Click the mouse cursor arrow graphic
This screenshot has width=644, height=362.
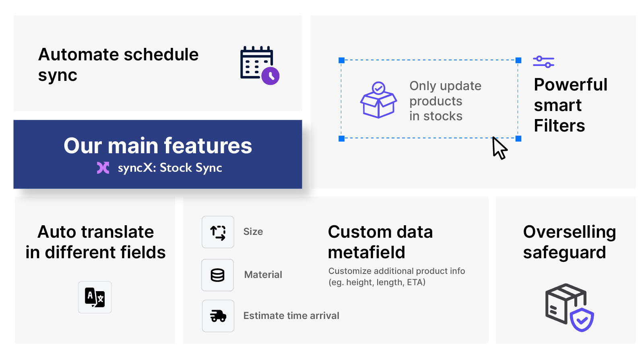[500, 148]
